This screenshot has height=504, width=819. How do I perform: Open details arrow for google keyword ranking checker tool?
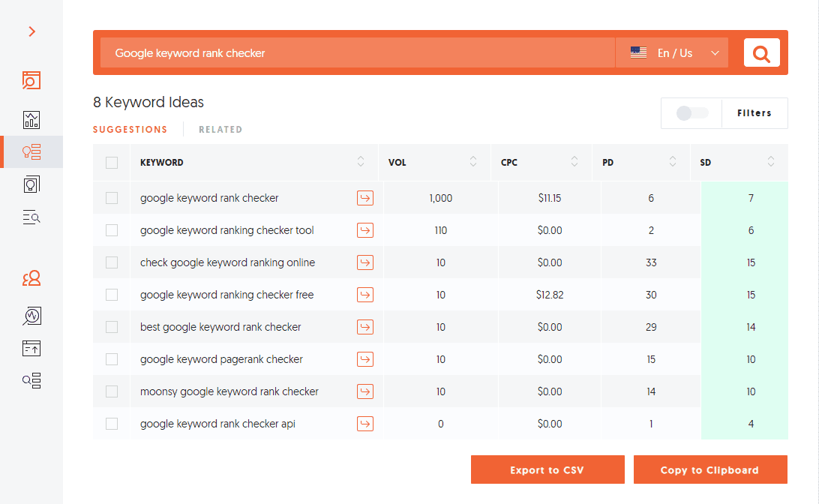(x=365, y=230)
